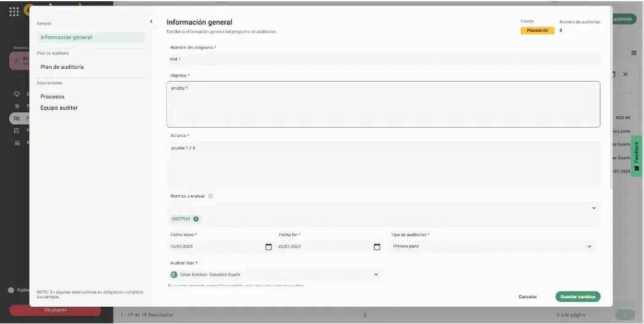Open the Fecha inicio calendar picker
Image resolution: width=644 pixels, height=324 pixels.
268,247
